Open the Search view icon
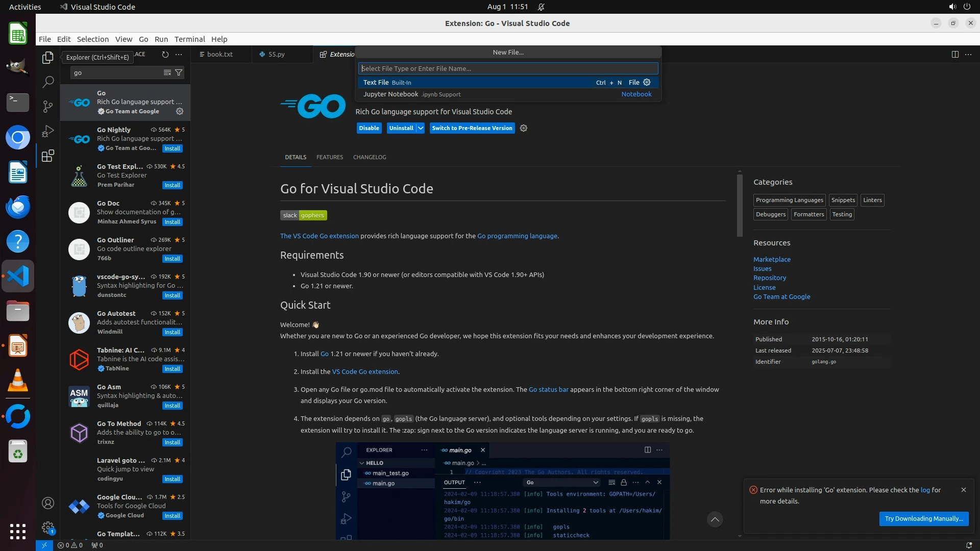 (48, 82)
